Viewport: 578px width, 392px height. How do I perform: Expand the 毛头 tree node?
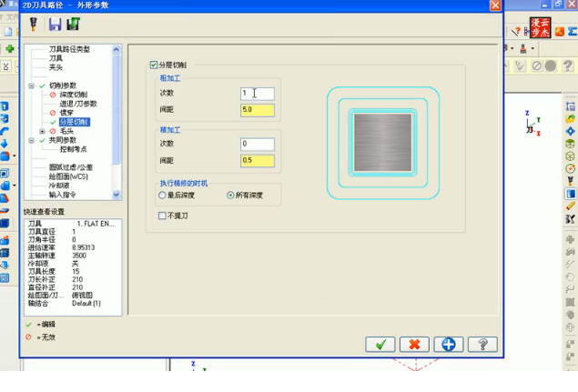click(42, 131)
